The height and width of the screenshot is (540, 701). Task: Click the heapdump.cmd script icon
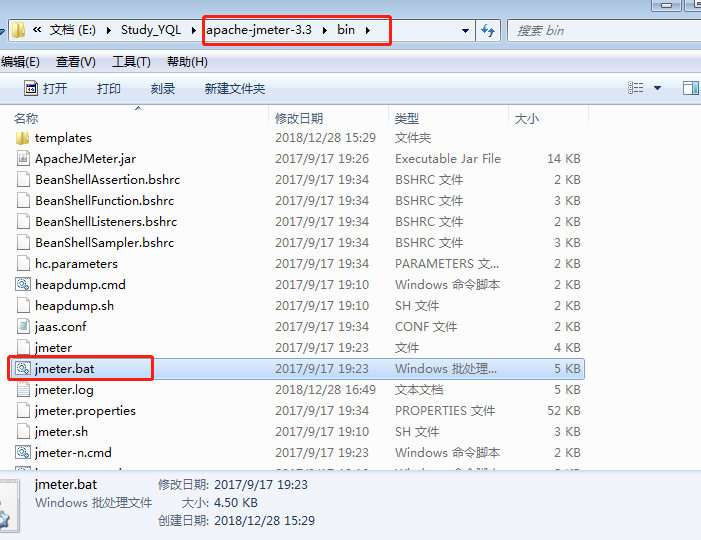[23, 285]
